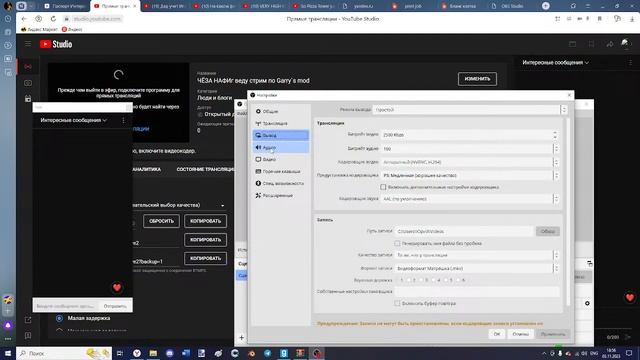The height and width of the screenshot is (360, 640).
Task: Open the Telegram taskbar icon
Action: [x=267, y=353]
